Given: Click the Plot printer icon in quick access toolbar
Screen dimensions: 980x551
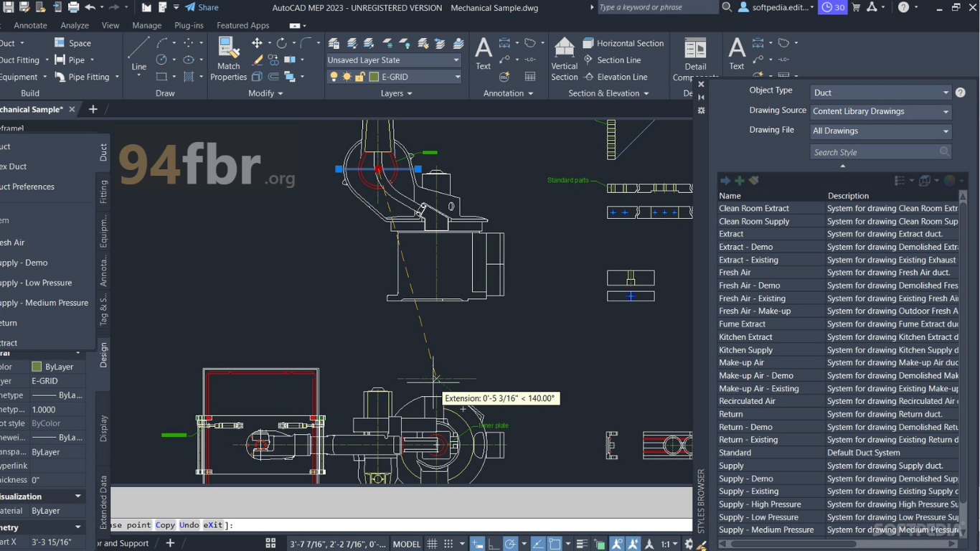Looking at the screenshot, I should coord(73,7).
